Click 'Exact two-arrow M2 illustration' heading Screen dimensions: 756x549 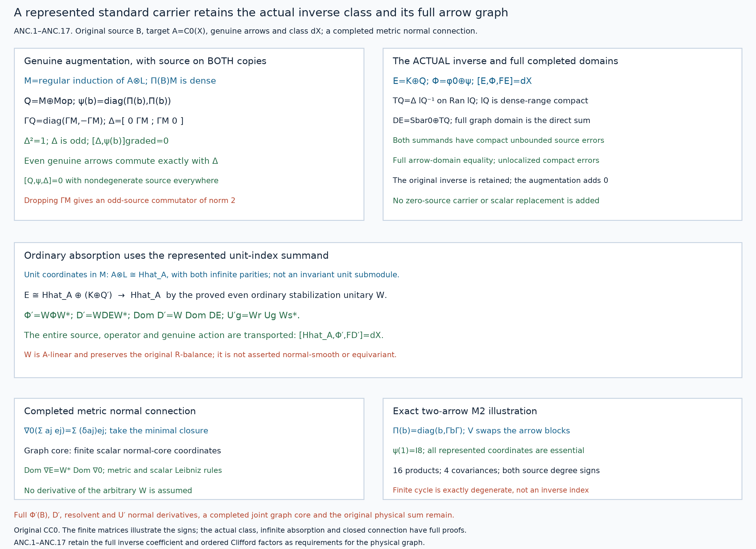[465, 411]
